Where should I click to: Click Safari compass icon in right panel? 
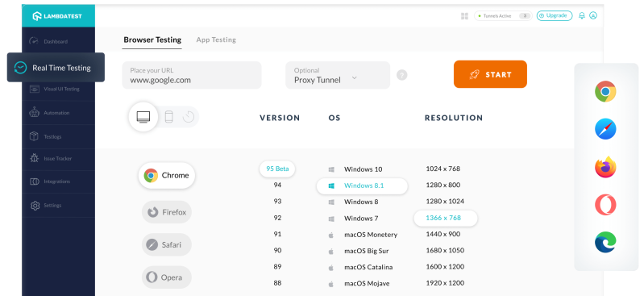click(605, 129)
